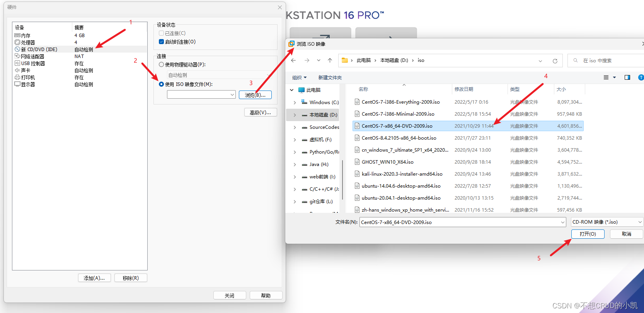The height and width of the screenshot is (313, 644).
Task: Select CentOS-7-x86_64-DVD-2009.iso in file list
Action: (x=468, y=126)
